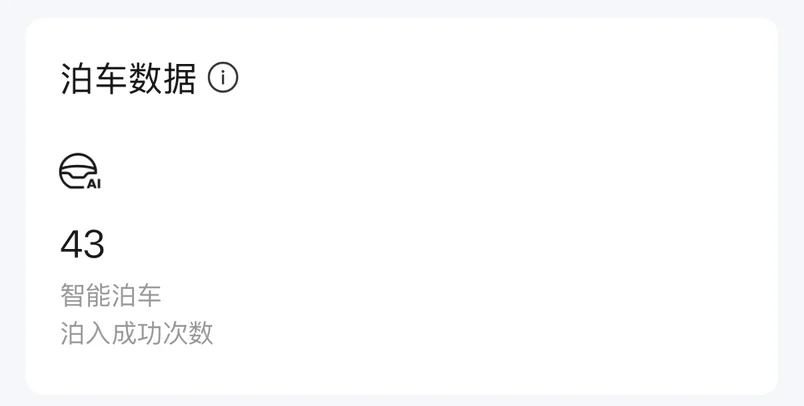This screenshot has height=406, width=804.
Task: Show the parking data explanation via the circled i
Action: [x=223, y=78]
